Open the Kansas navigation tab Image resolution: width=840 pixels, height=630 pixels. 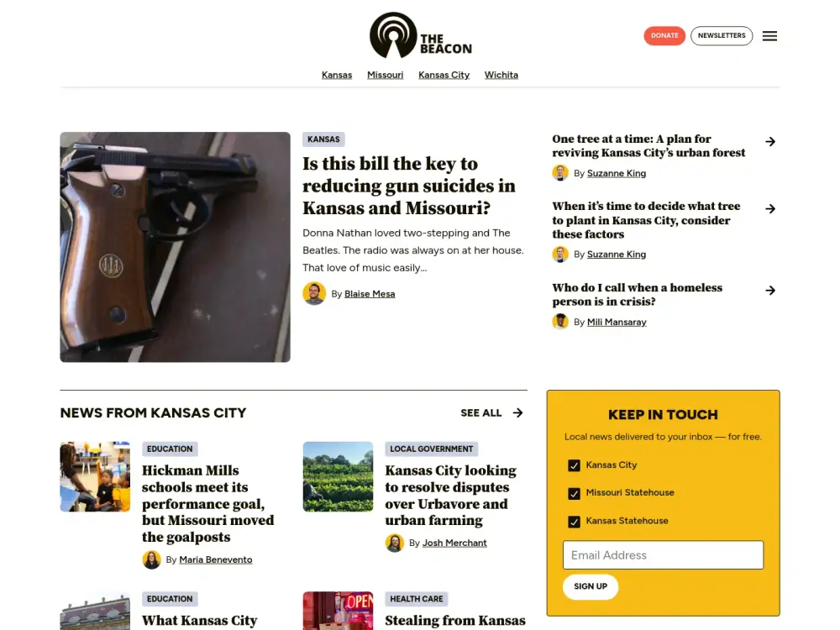[x=337, y=75]
